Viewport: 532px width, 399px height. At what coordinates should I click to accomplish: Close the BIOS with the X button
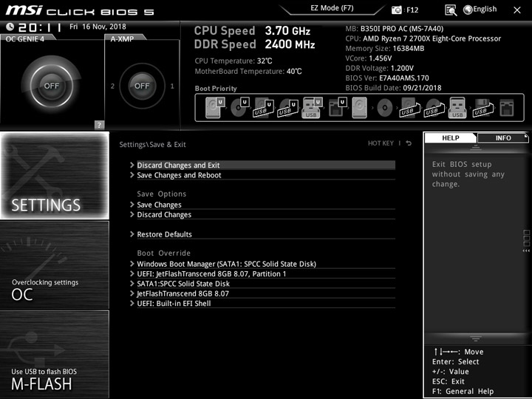[x=517, y=10]
